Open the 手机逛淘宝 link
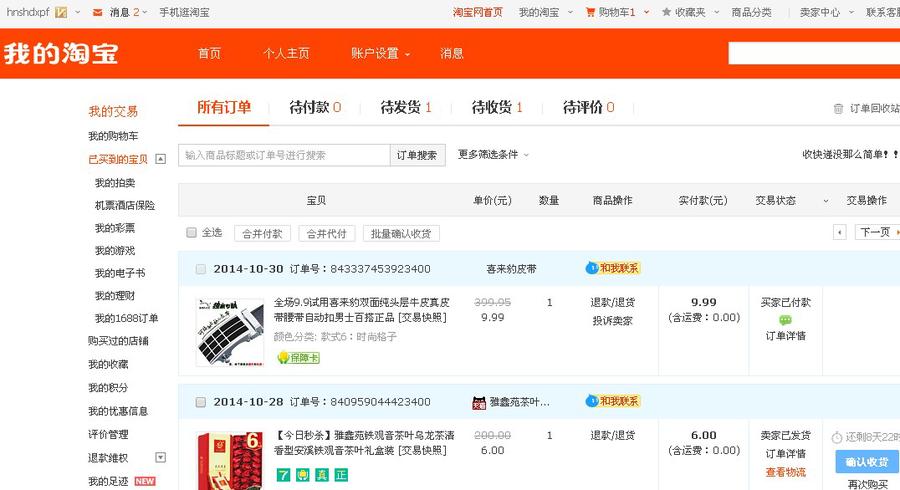 [184, 12]
